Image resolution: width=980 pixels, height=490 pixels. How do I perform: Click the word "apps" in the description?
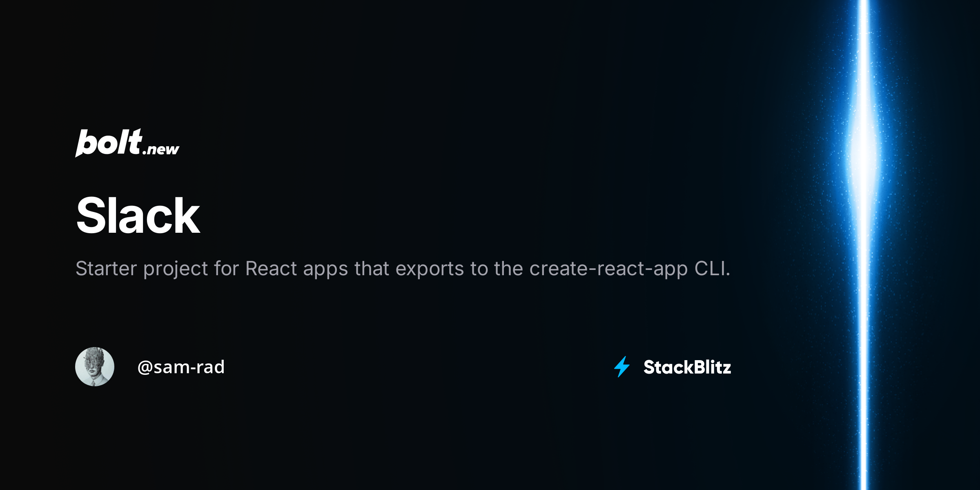(x=325, y=269)
